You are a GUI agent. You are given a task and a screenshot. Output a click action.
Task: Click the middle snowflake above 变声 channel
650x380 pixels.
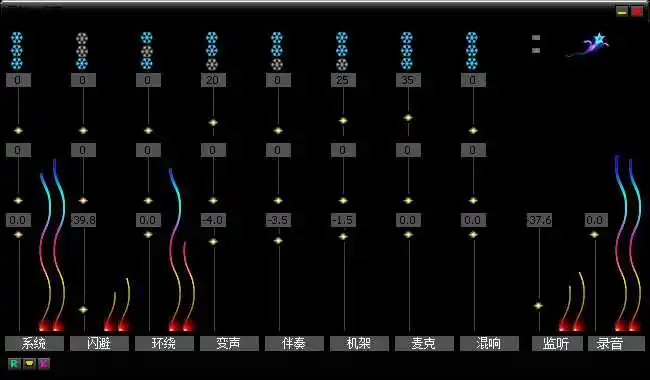(x=212, y=51)
